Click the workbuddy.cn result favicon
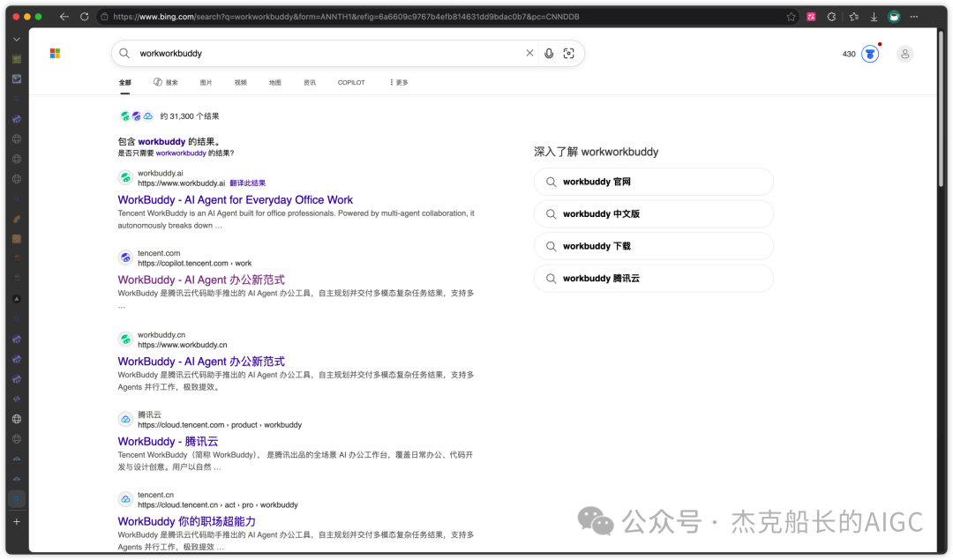 [x=125, y=340]
